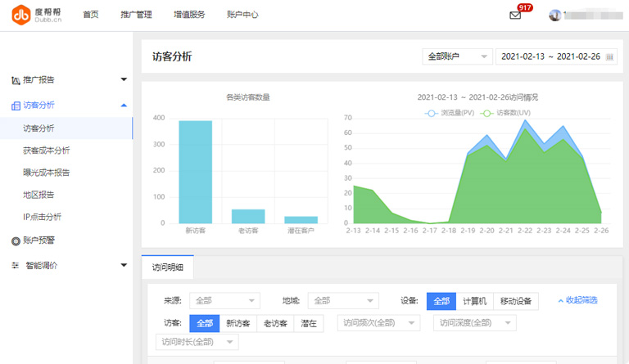Open calendar icon in date range
The image size is (629, 364).
coord(609,57)
